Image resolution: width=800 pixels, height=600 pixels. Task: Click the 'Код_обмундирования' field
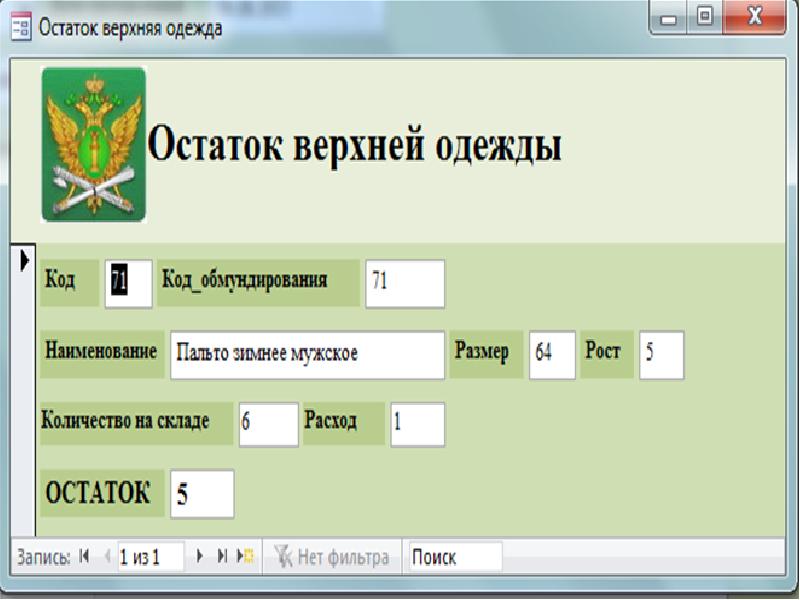[x=404, y=283]
